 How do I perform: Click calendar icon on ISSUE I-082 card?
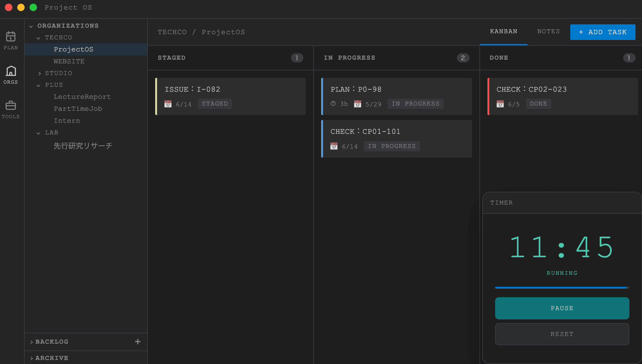coord(168,104)
